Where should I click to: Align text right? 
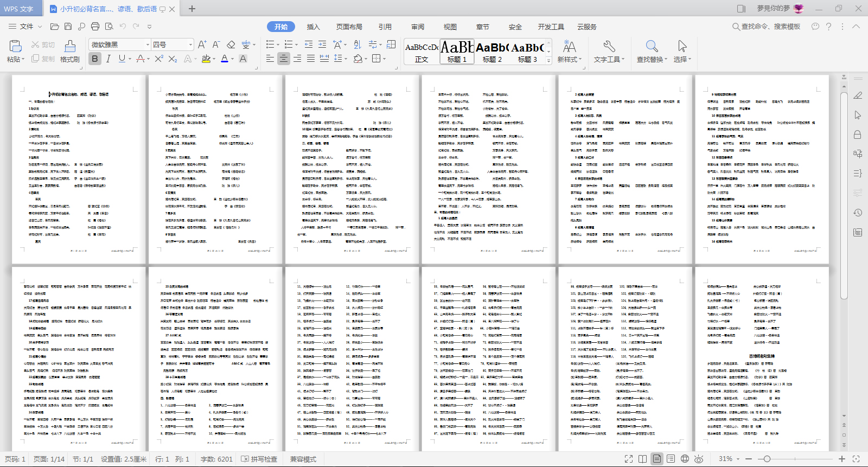click(297, 59)
